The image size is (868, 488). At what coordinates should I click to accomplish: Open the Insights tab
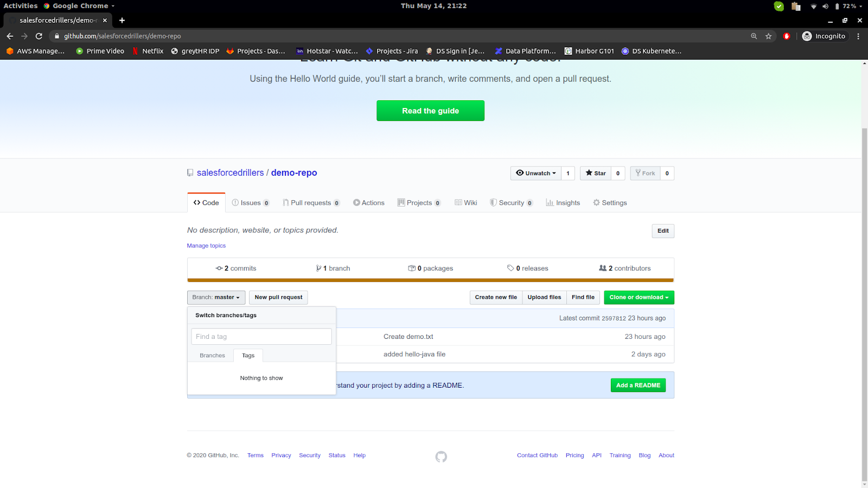(x=563, y=203)
